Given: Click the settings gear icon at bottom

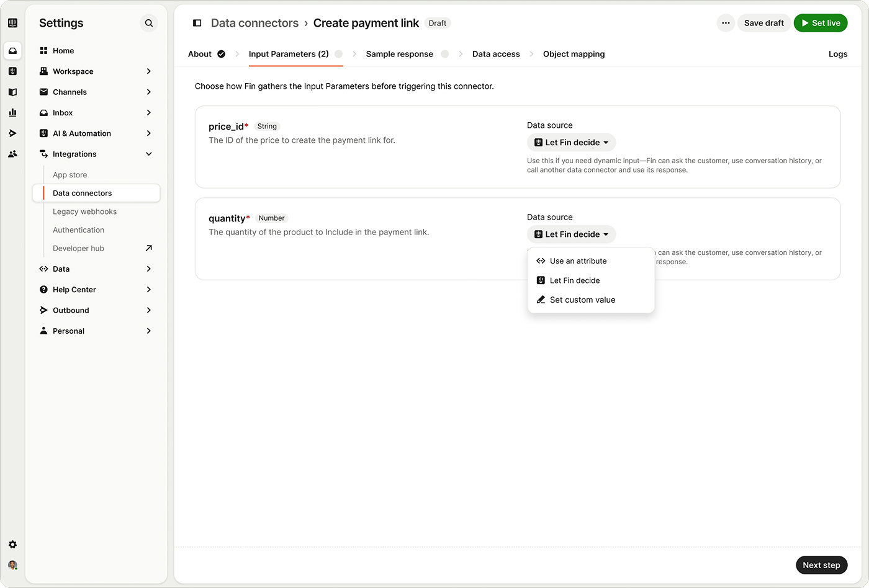Looking at the screenshot, I should (x=12, y=545).
